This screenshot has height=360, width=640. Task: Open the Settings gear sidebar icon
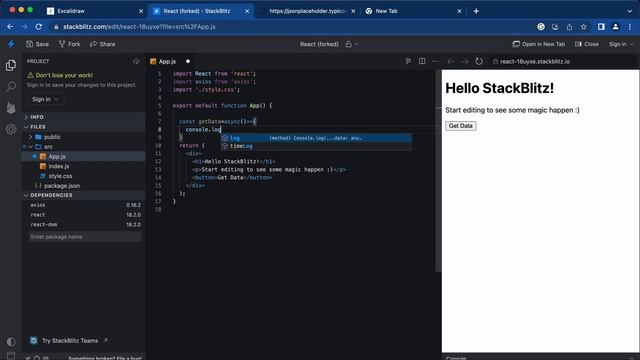[11, 129]
